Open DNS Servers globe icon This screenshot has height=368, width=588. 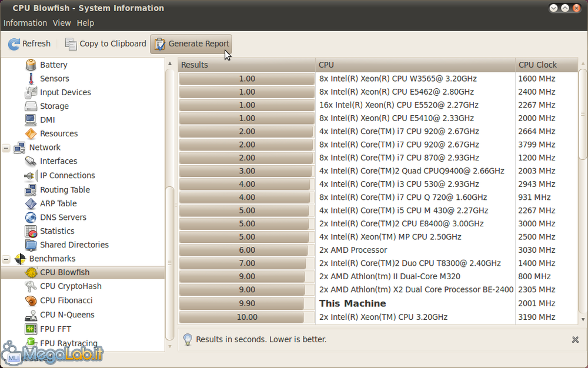pyautogui.click(x=31, y=218)
